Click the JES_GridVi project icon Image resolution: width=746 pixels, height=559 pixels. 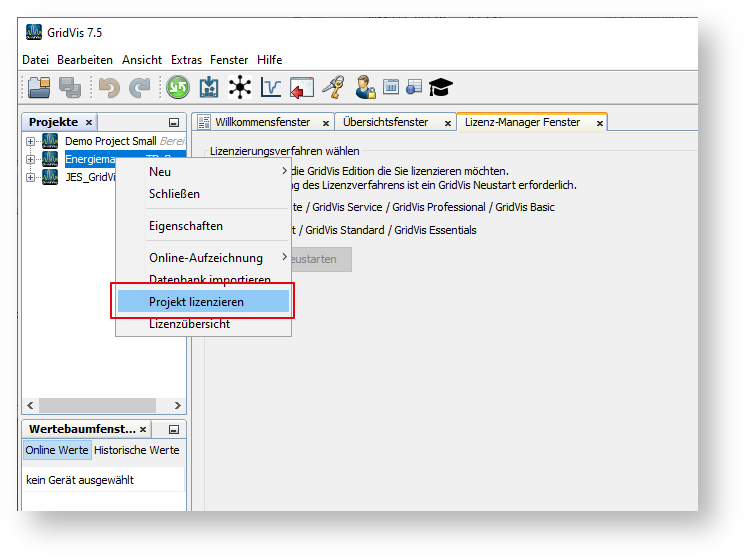[x=50, y=177]
